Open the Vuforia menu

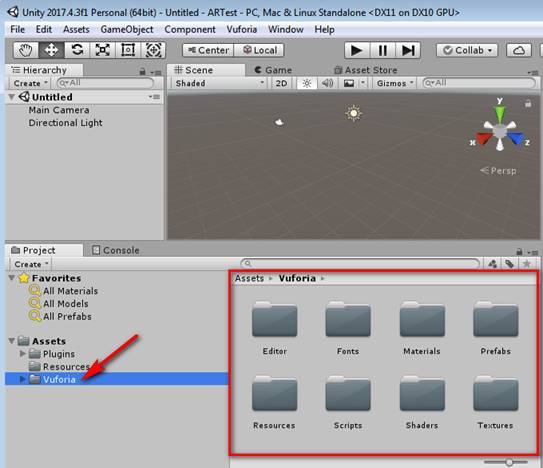pos(242,30)
